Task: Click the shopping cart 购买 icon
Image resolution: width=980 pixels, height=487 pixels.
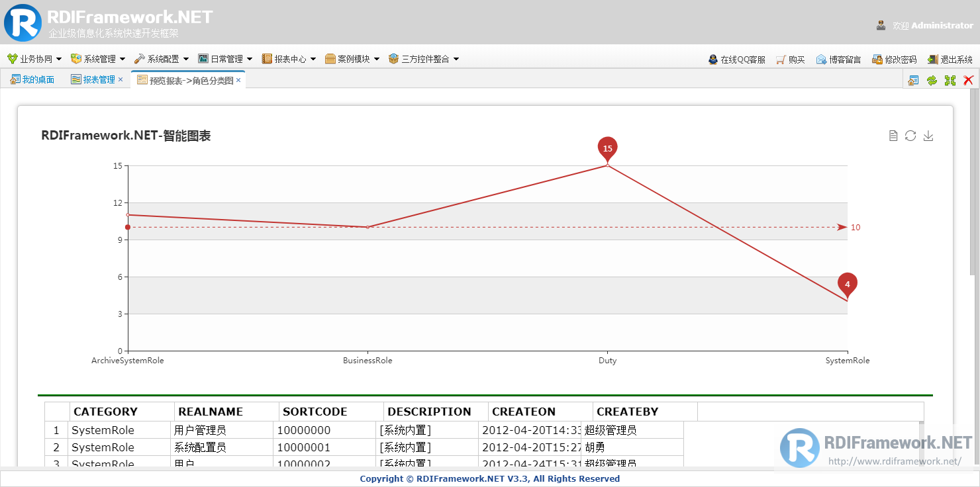Action: coord(781,60)
